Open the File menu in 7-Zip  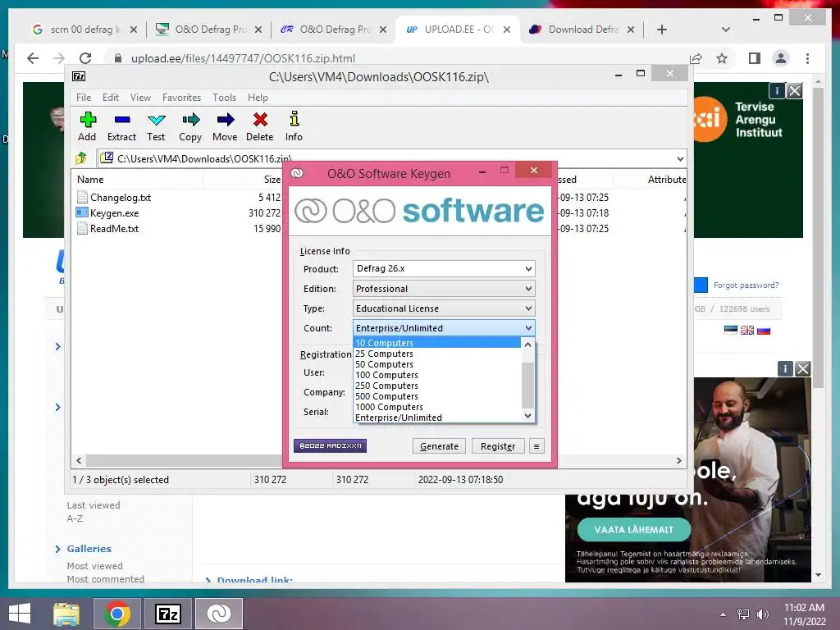point(84,98)
